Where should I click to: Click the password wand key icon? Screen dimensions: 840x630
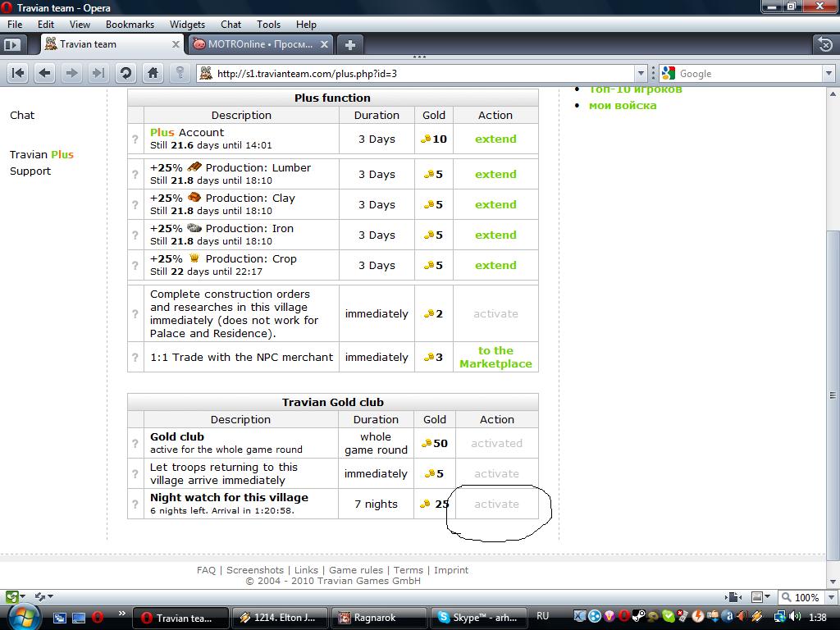click(180, 73)
